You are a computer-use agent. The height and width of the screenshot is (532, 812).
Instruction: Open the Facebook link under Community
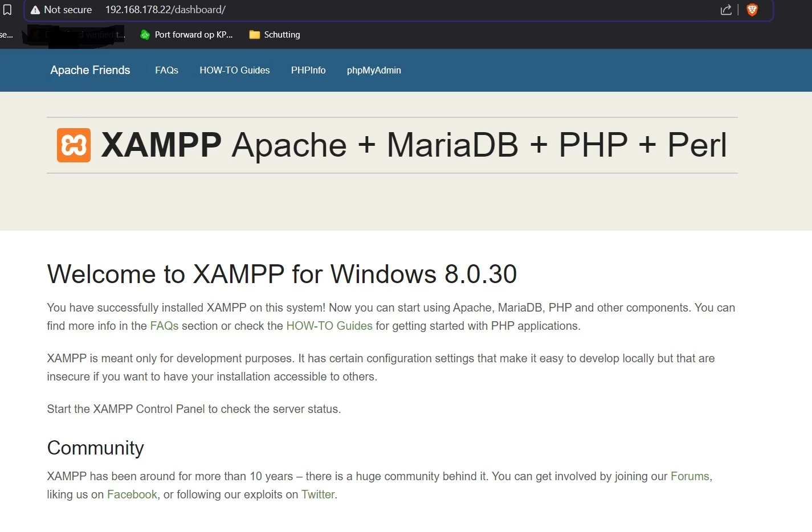132,494
